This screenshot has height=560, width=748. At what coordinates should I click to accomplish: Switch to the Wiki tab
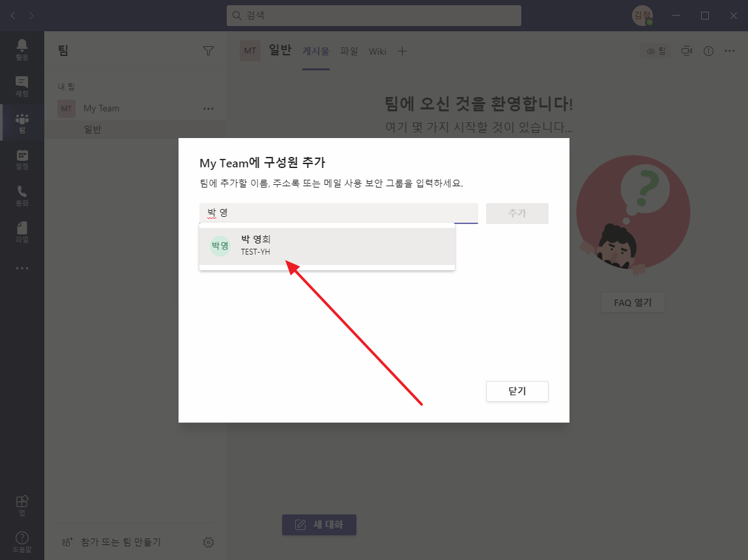click(377, 51)
